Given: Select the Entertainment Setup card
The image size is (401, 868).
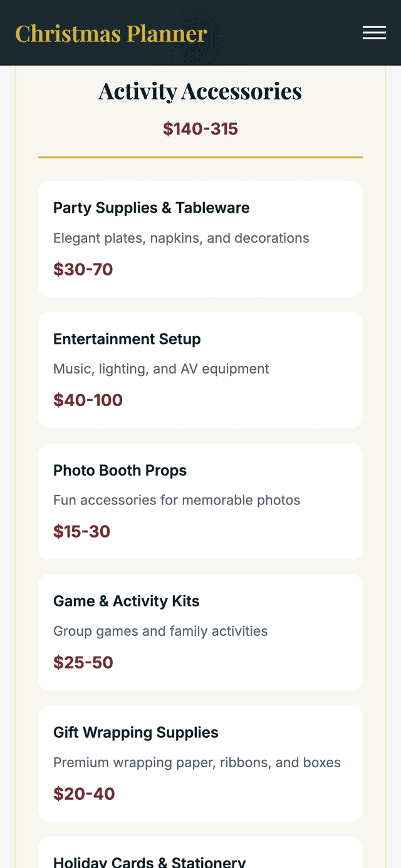Looking at the screenshot, I should pos(200,369).
